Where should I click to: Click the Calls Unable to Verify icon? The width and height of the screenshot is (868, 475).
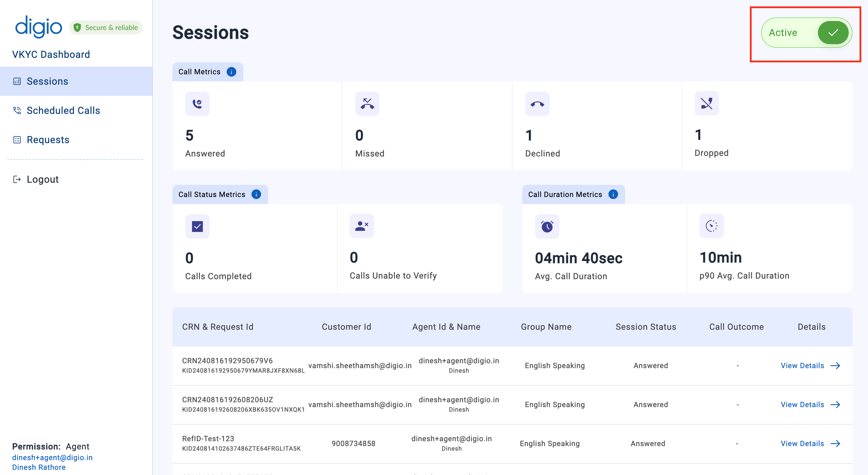tap(361, 226)
